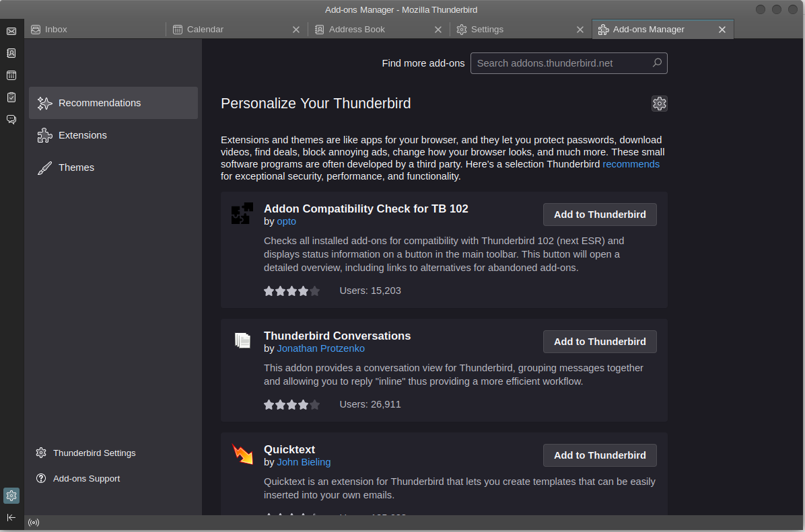Open Chat icon in spaces toolbar
805x532 pixels.
tap(11, 120)
